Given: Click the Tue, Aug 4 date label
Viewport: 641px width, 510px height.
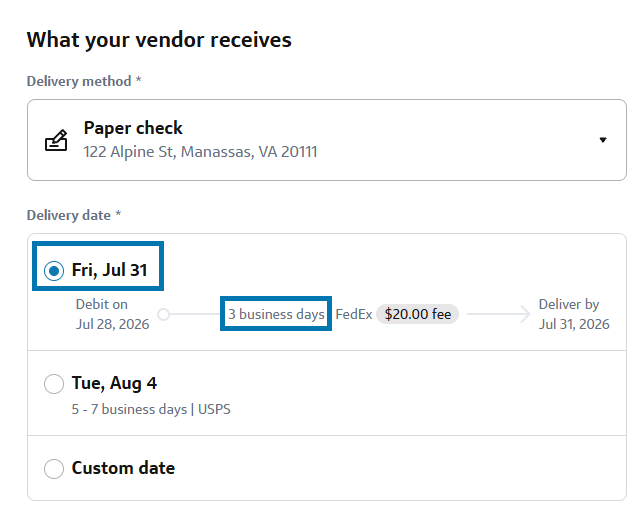Looking at the screenshot, I should (114, 383).
